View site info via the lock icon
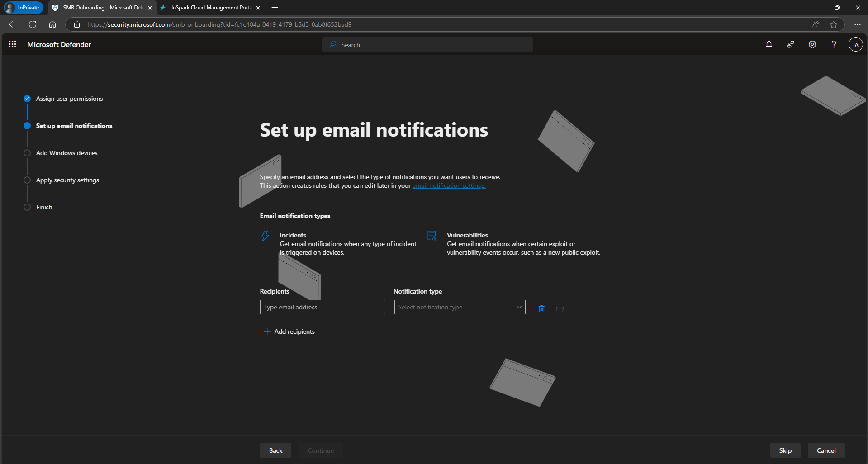 [x=77, y=24]
